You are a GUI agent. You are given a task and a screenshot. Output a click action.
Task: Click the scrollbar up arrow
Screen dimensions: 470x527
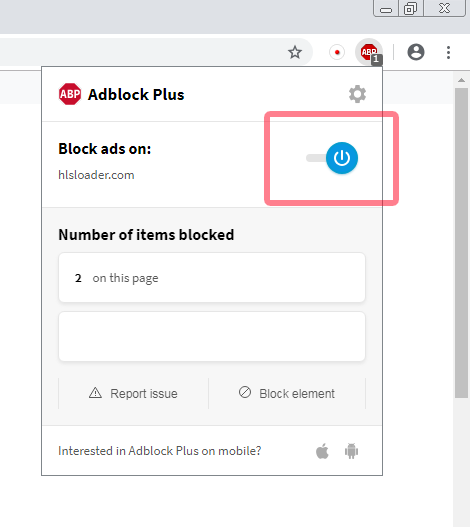tap(461, 80)
